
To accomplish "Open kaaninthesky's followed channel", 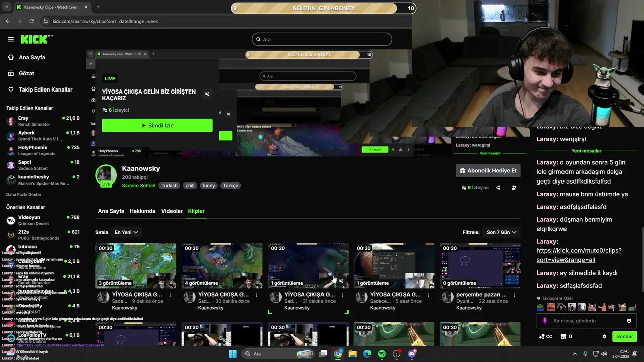I will click(x=43, y=180).
